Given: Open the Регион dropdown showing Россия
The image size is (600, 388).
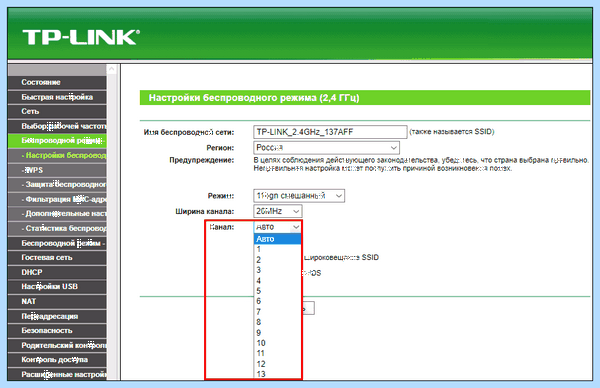Looking at the screenshot, I should tap(326, 148).
